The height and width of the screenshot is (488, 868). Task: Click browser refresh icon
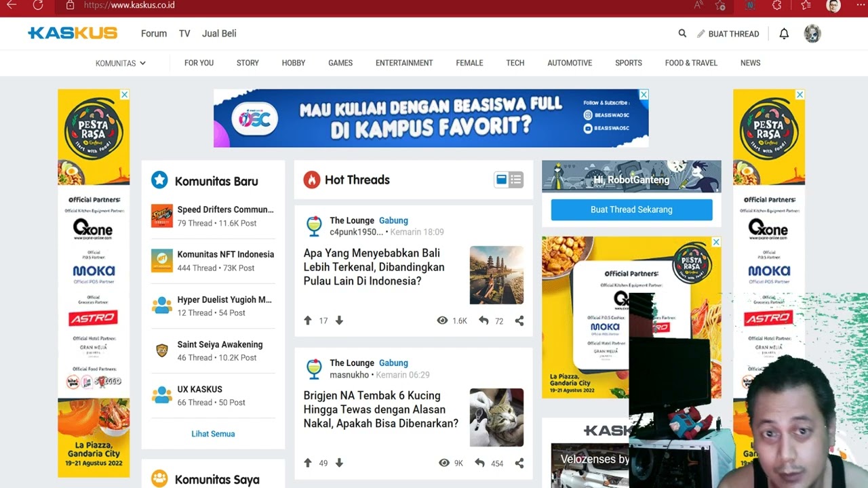[x=38, y=5]
